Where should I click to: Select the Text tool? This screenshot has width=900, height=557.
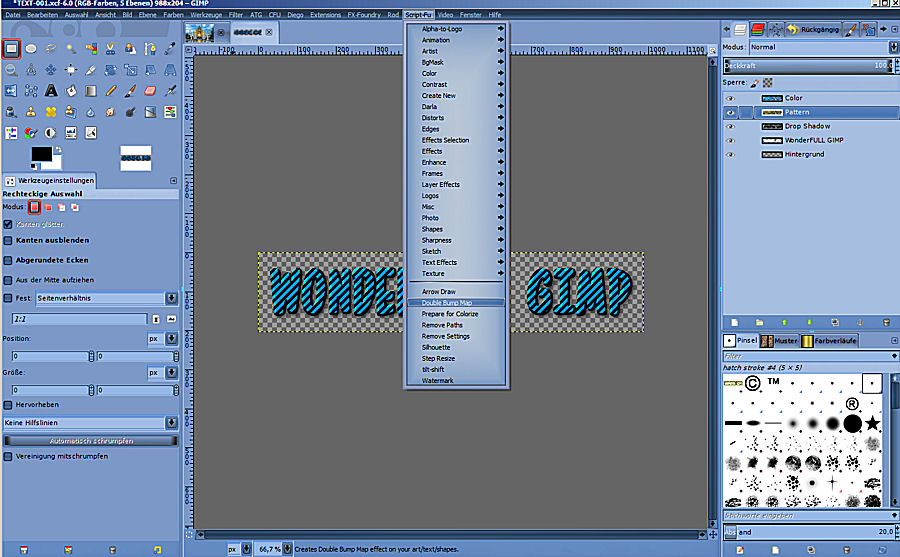pos(51,91)
